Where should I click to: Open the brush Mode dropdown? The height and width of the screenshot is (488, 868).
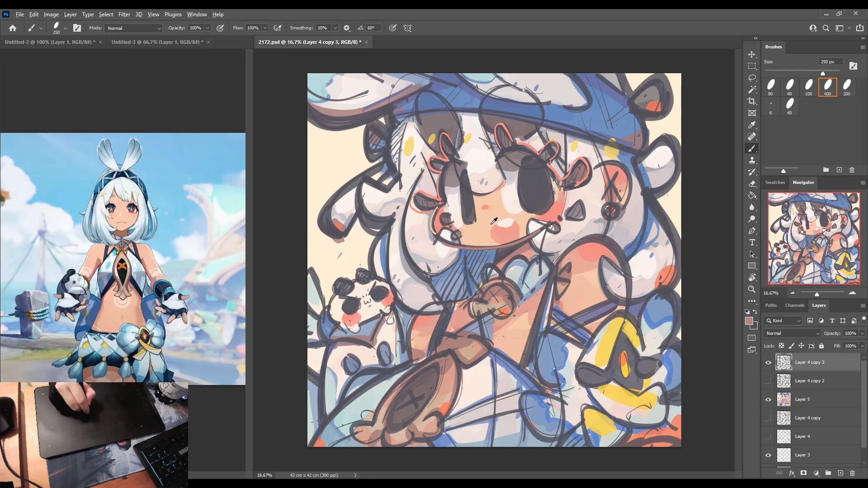click(134, 28)
